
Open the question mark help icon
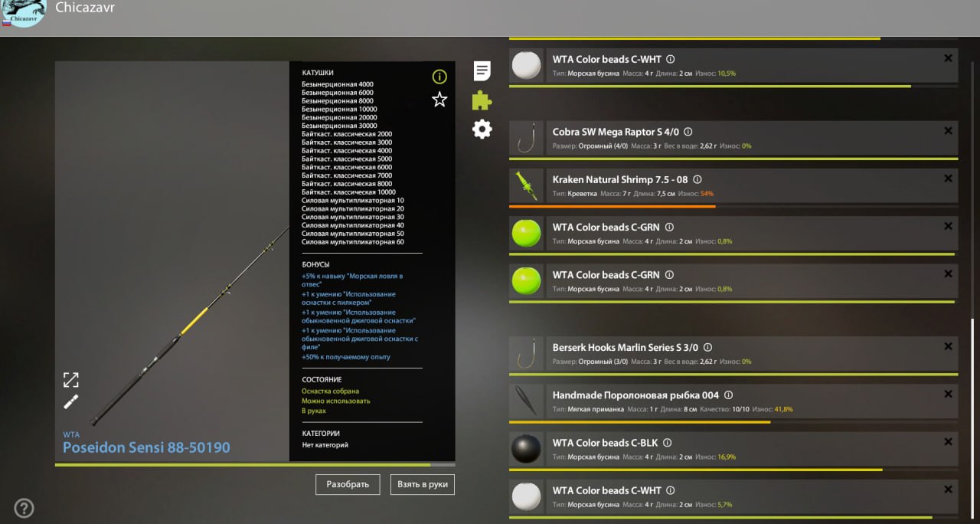pos(24,508)
